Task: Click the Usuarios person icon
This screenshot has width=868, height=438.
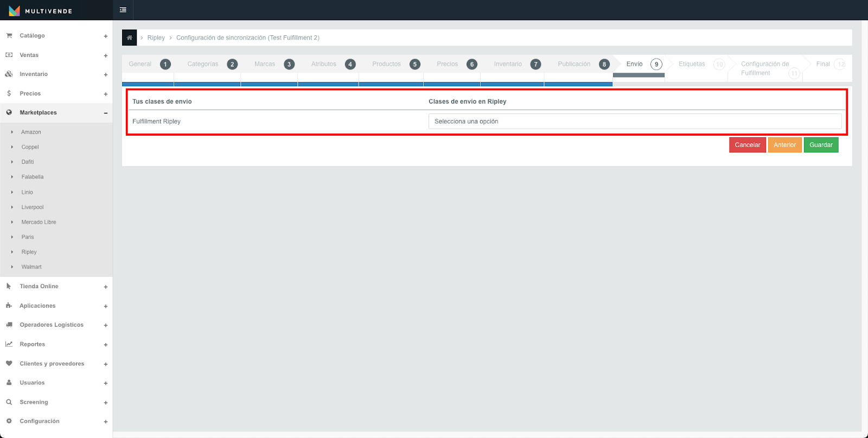Action: point(9,383)
